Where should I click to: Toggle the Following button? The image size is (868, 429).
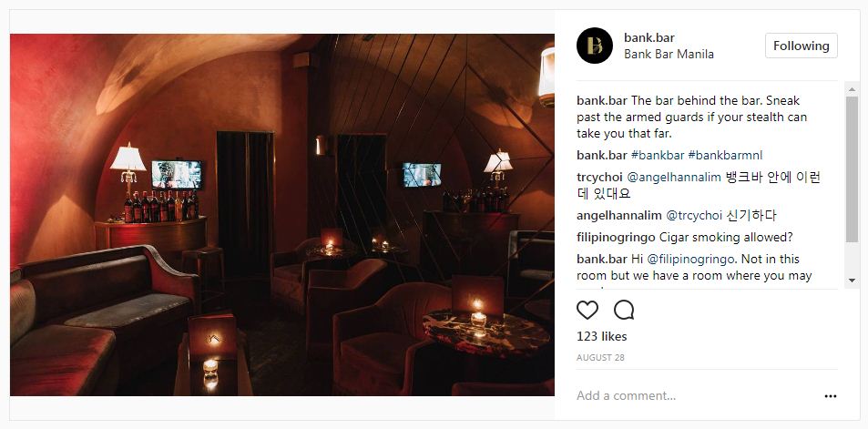tap(801, 46)
